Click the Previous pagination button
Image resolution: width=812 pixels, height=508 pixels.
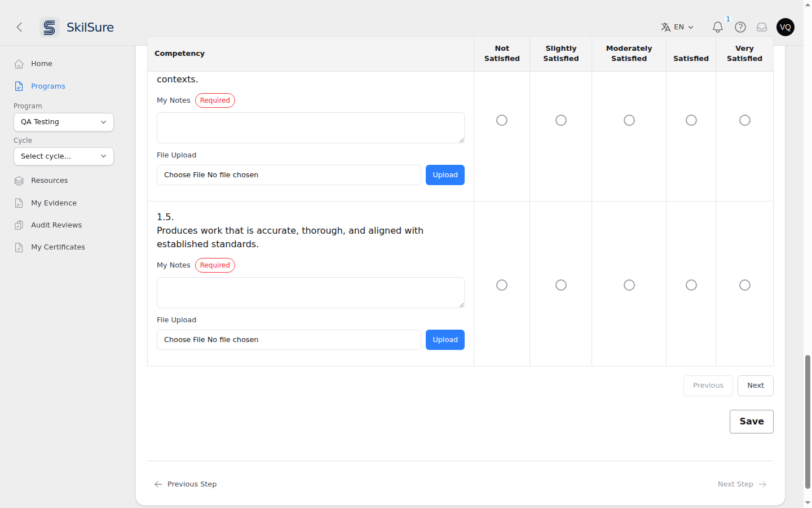708,386
